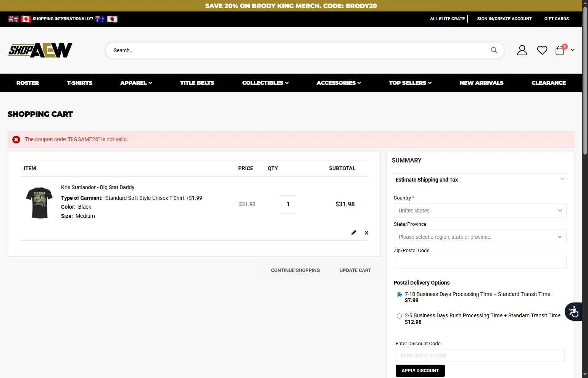The width and height of the screenshot is (588, 378).
Task: Click the search magnifier icon
Action: coord(494,50)
